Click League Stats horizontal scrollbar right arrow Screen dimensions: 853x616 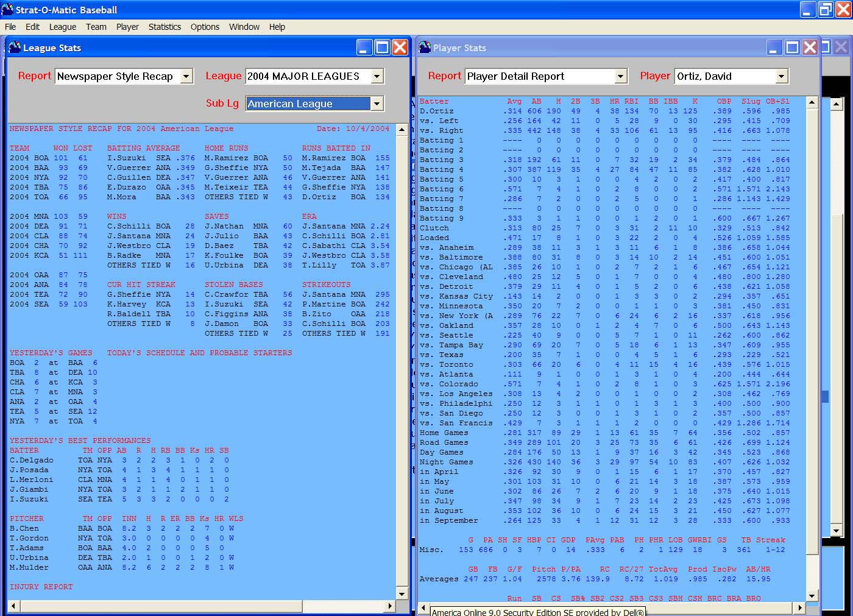pos(391,606)
